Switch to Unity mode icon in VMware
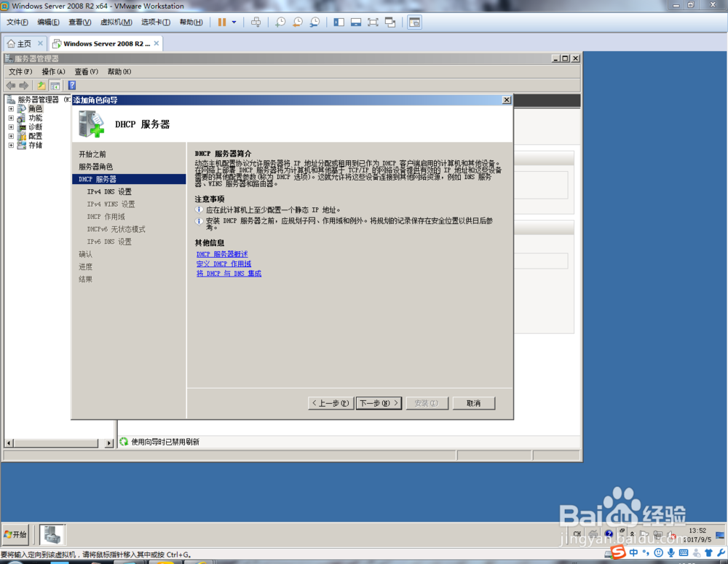 point(390,23)
